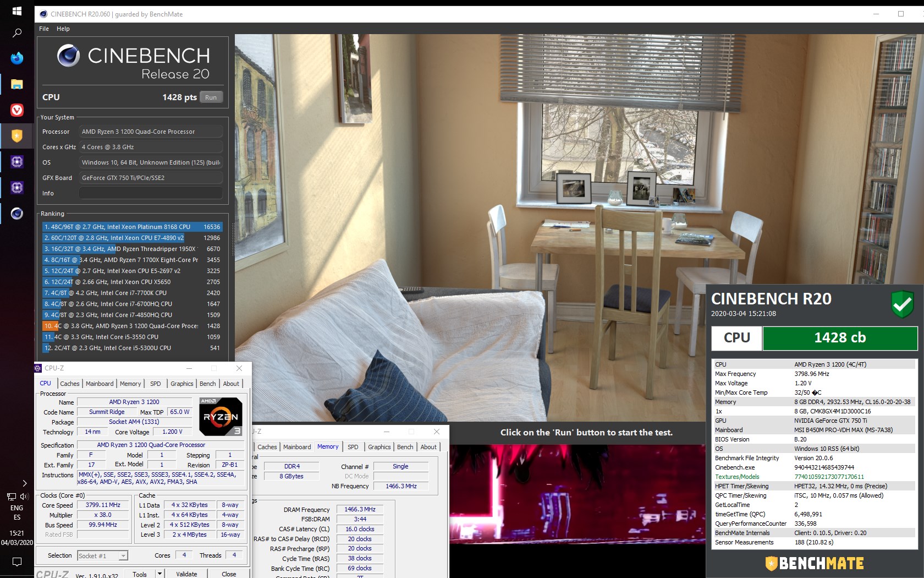Select the CPU tab in front CPU-Z window
Screen dimensions: 924x578
46,384
